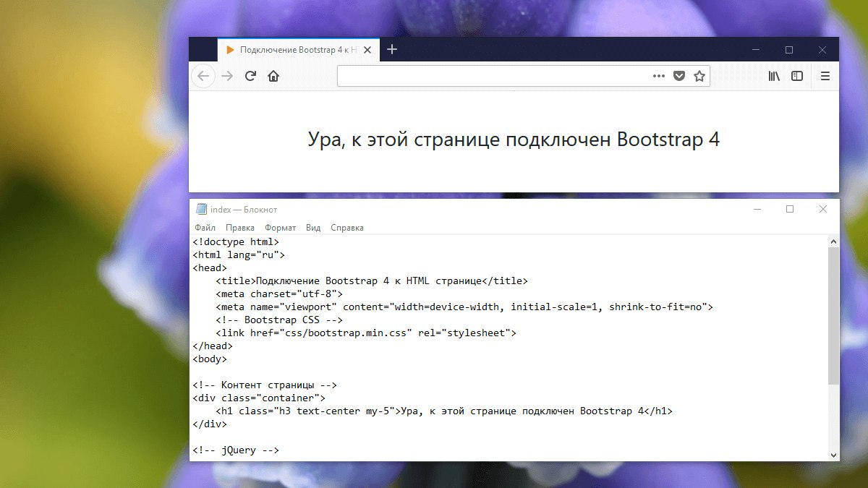The width and height of the screenshot is (868, 488).
Task: Open Формат menu in Notepad
Action: (280, 228)
